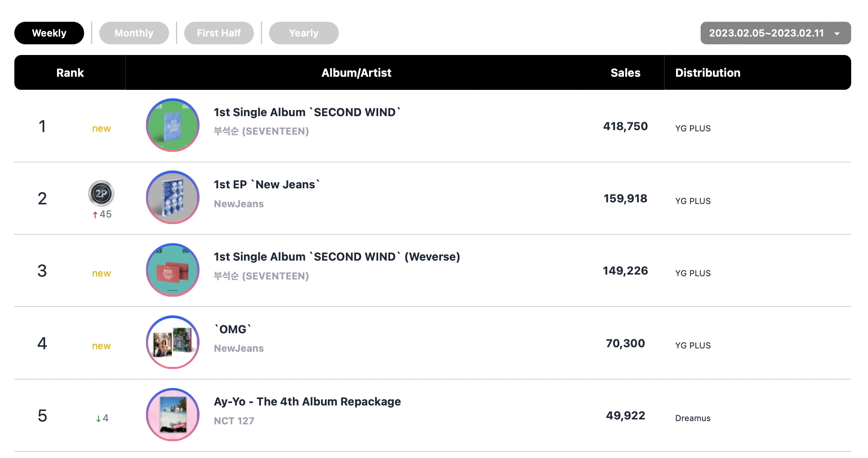Click the Sales column header
This screenshot has height=458, width=868.
click(625, 73)
